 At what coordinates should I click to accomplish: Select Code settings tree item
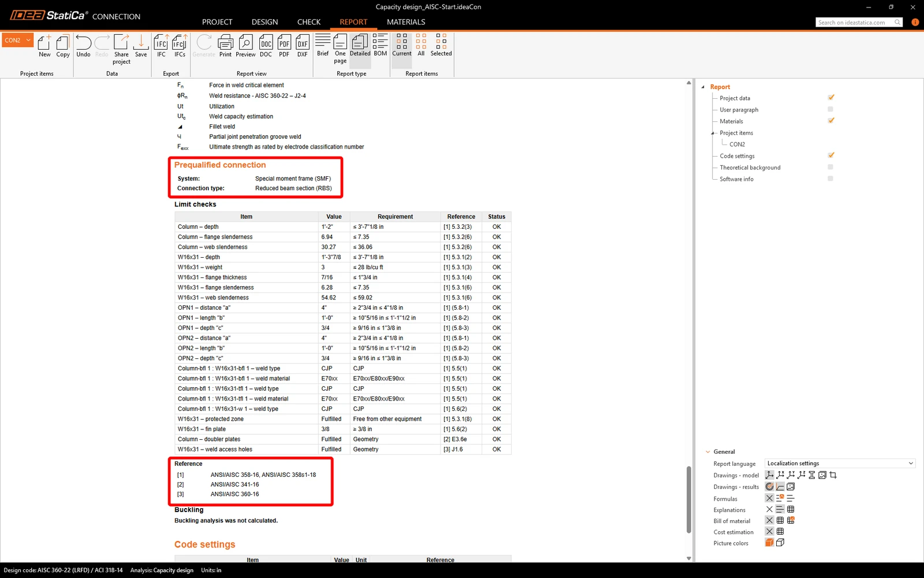[x=737, y=156]
